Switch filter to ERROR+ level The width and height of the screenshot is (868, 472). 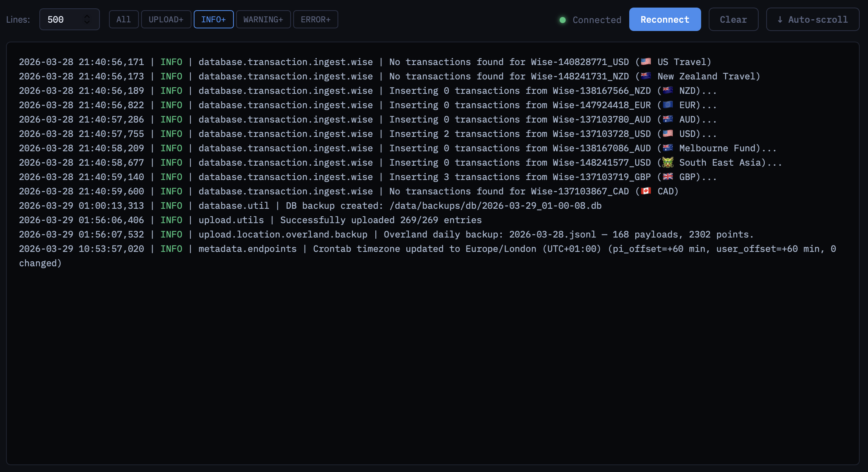click(316, 20)
